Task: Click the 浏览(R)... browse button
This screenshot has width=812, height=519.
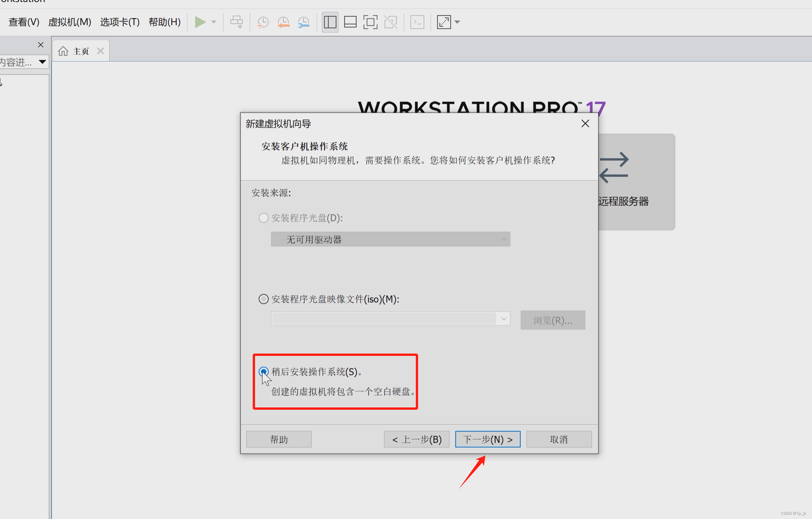Action: tap(553, 320)
